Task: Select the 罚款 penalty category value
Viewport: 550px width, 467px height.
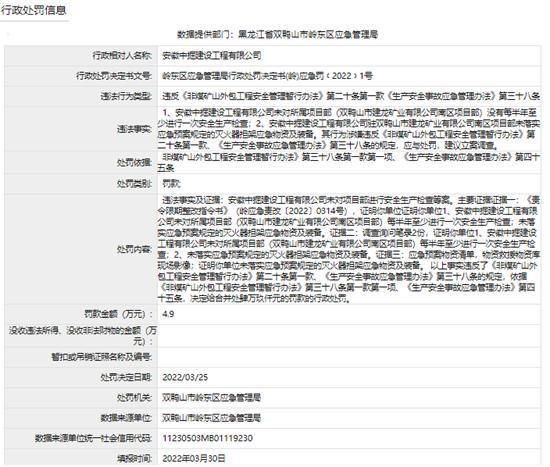Action: click(172, 184)
